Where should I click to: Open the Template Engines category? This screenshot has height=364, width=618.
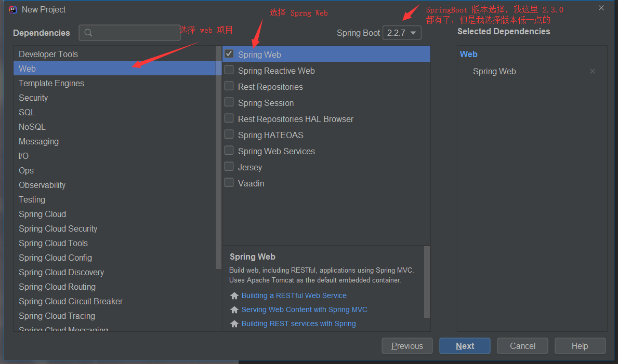[114, 83]
